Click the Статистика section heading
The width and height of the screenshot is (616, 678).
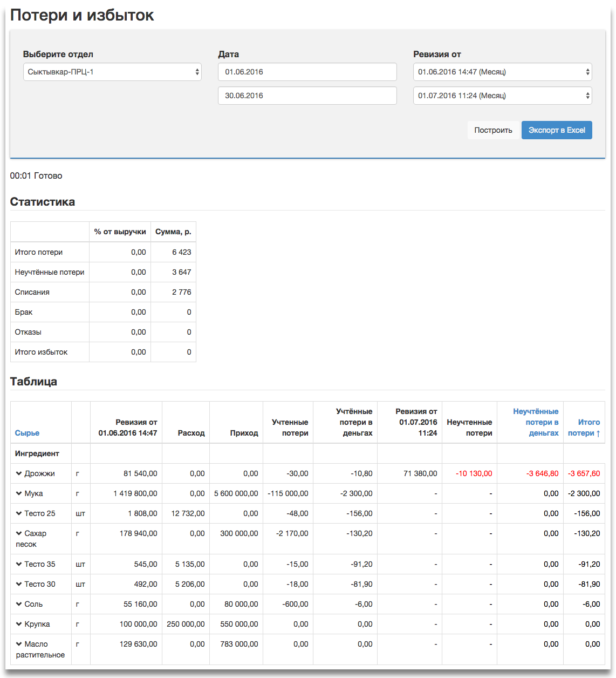click(43, 202)
